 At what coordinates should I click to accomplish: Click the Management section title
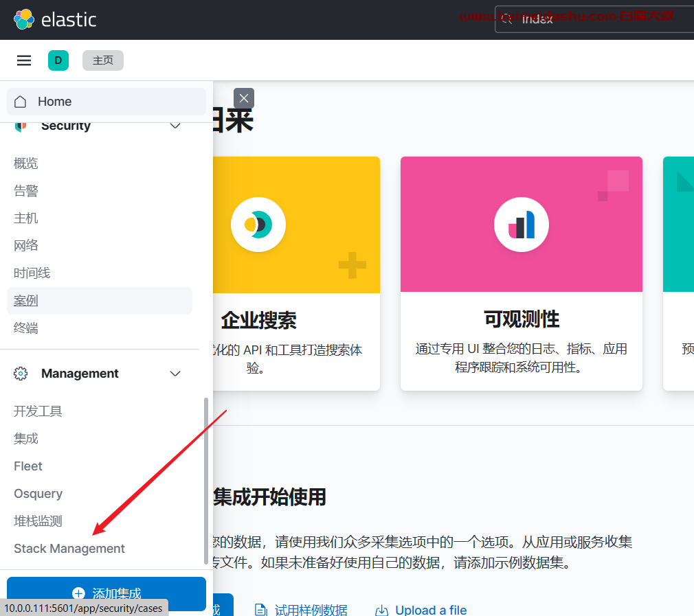point(80,374)
